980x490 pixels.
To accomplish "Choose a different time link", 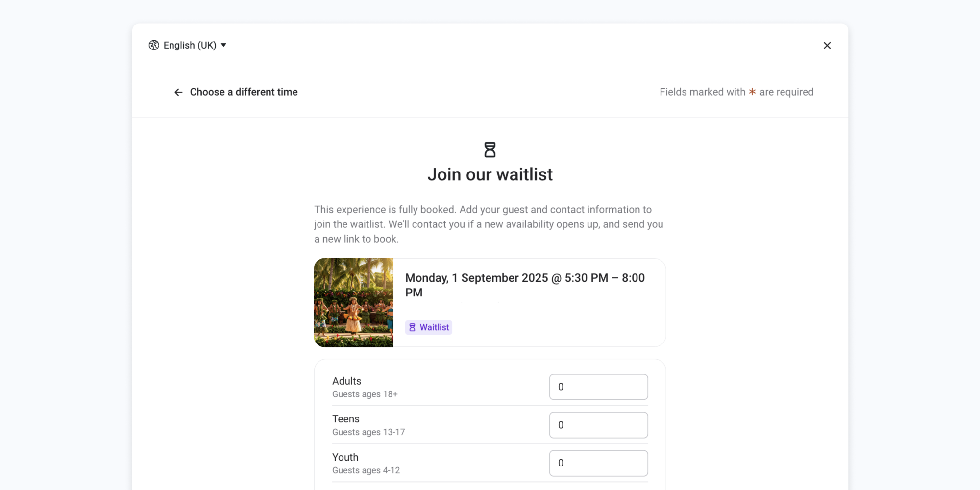I will point(244,92).
